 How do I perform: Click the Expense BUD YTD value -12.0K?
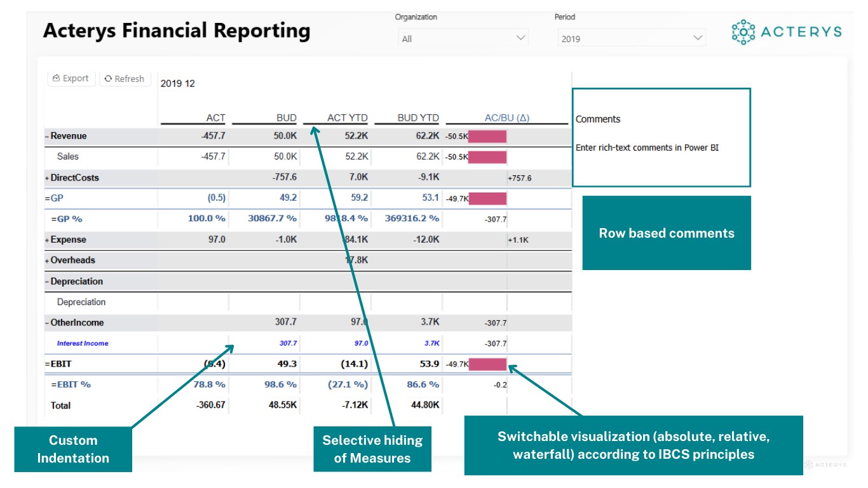tap(426, 240)
